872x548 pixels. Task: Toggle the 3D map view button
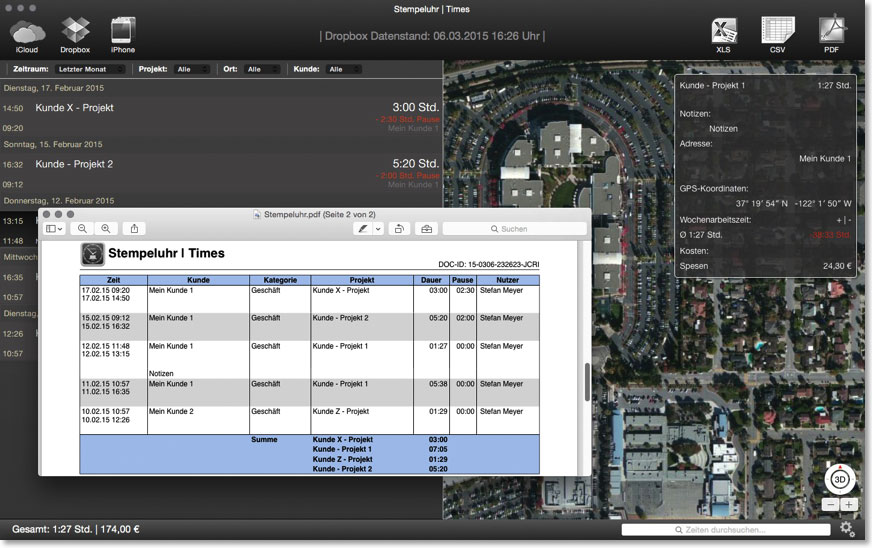(x=840, y=479)
